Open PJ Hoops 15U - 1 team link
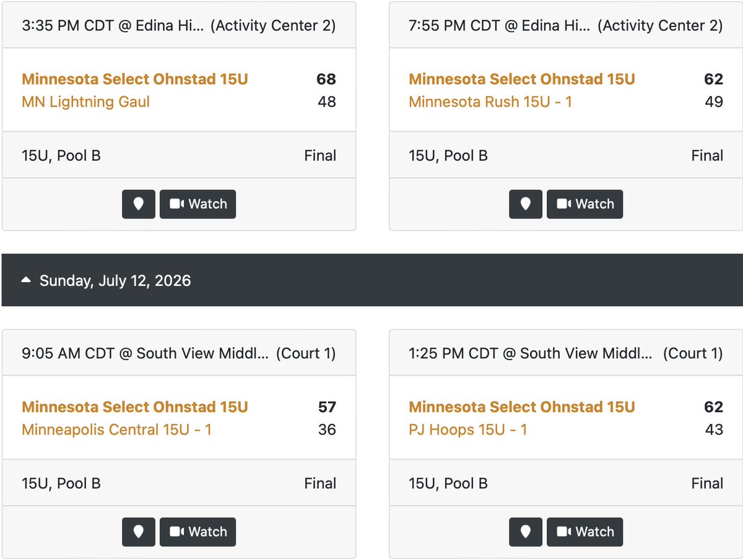 468,429
